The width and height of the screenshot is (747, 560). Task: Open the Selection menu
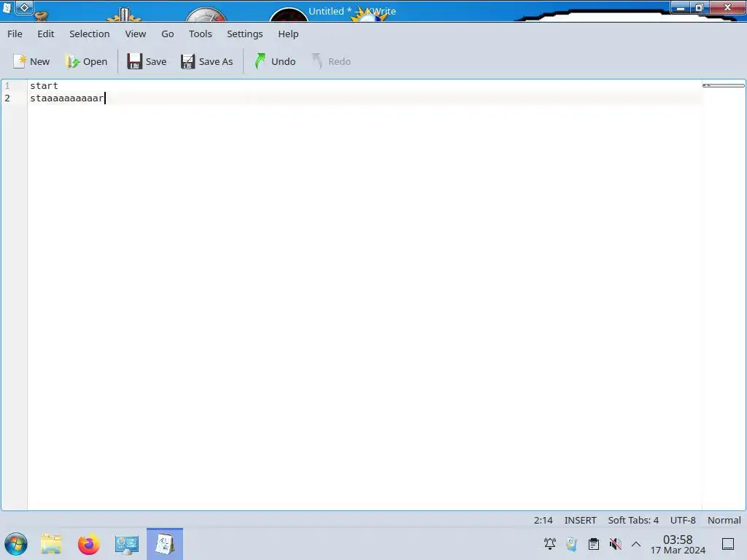[x=90, y=34]
